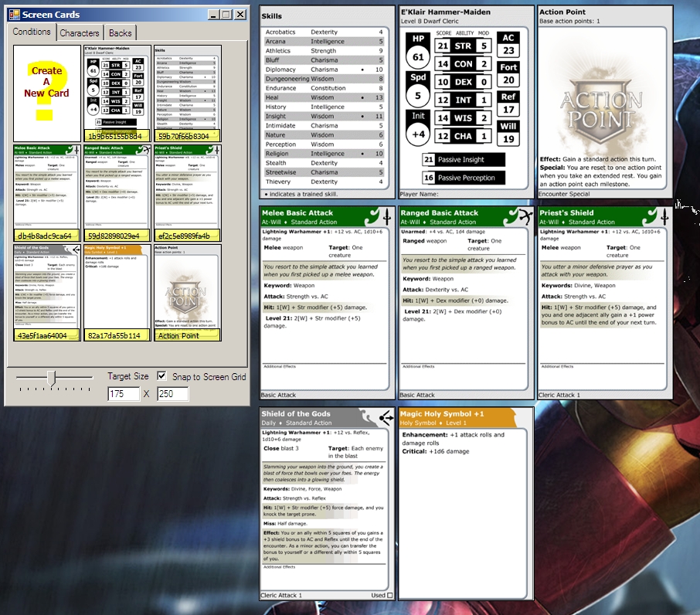
Task: Click the bow icon on Ranged Basic Attack card
Action: click(525, 216)
